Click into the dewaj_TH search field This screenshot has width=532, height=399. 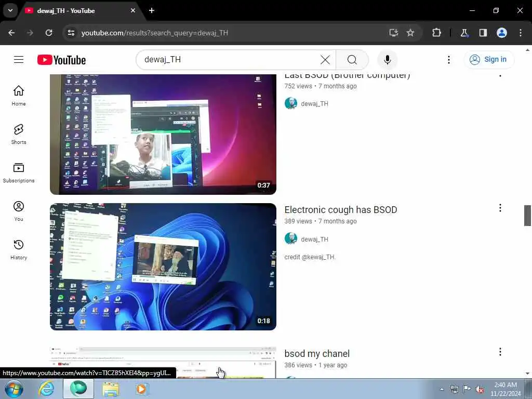pos(231,60)
